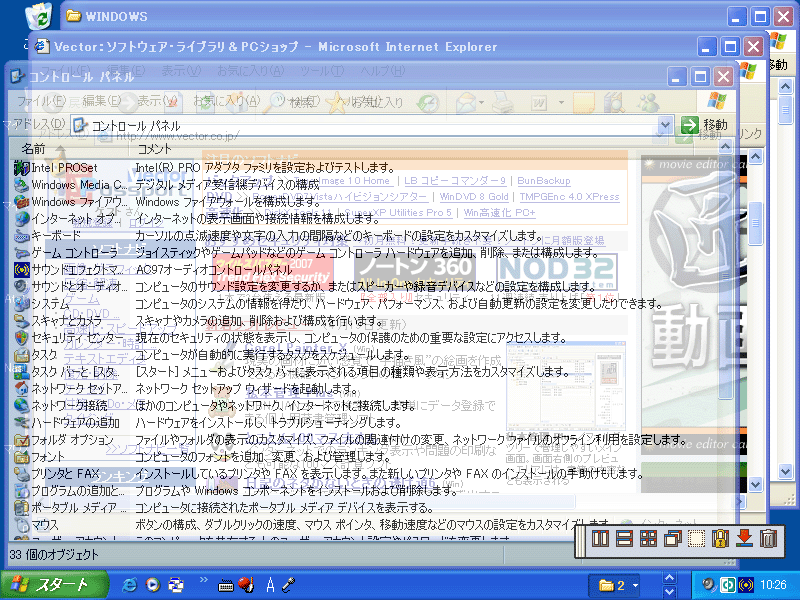Select the プリンタと FAX item icon
This screenshot has width=800, height=600.
[21, 473]
